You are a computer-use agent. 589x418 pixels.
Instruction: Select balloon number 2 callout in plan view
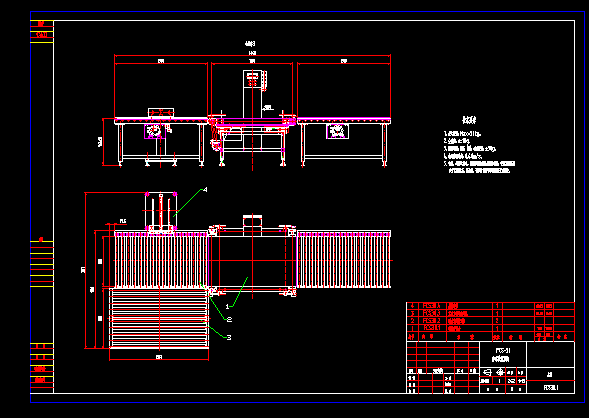click(229, 320)
